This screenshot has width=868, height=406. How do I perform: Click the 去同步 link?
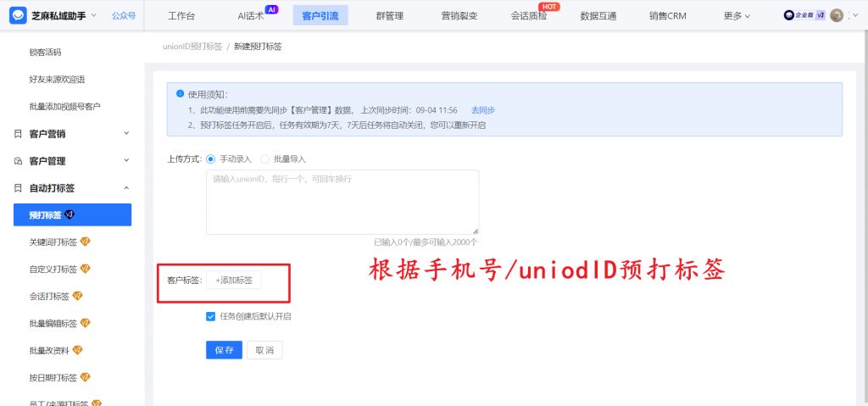[x=482, y=110]
